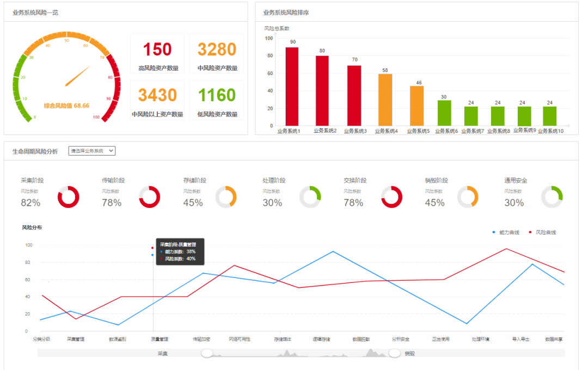Click the 交接阶段 donut chart
Screen dimensions: 588x370
click(x=391, y=197)
